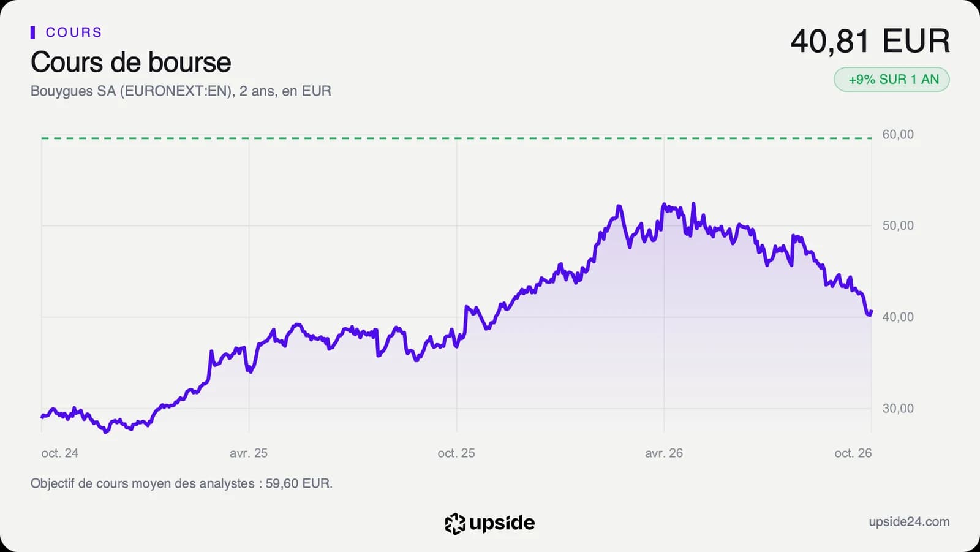980x552 pixels.
Task: Click the Bouygues SA subtitle text
Action: tap(181, 91)
